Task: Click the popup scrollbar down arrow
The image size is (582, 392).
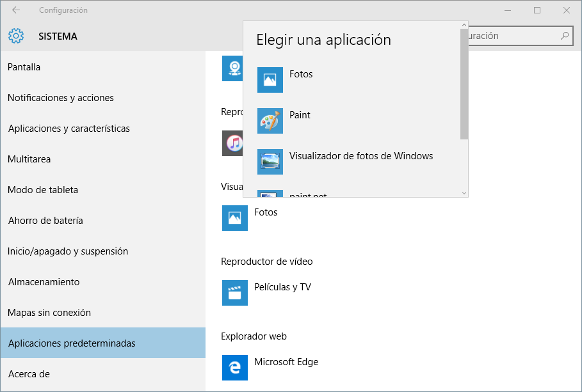Action: (x=464, y=193)
